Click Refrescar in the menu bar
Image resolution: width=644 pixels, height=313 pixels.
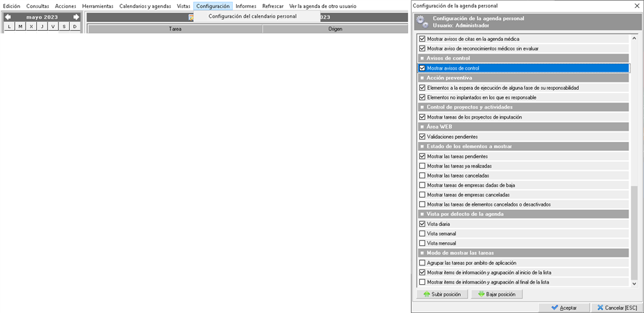[273, 6]
